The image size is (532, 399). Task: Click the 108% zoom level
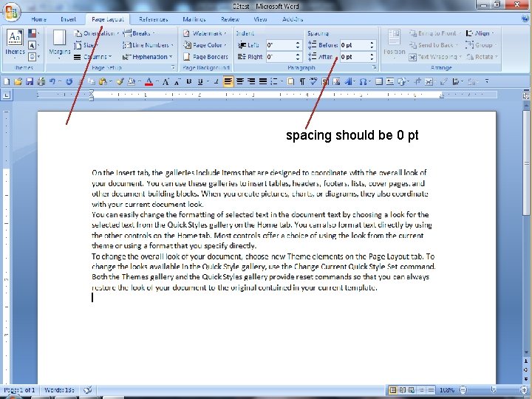(x=447, y=390)
